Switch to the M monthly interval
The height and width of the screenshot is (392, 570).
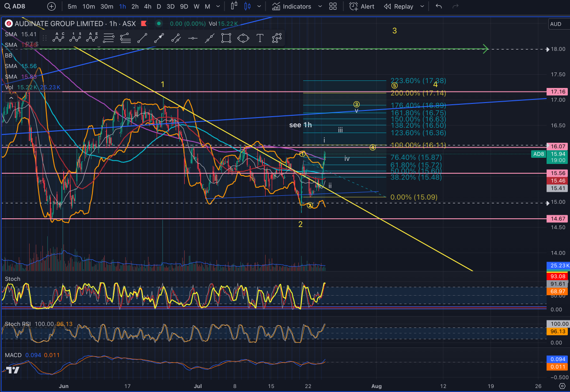coord(207,7)
